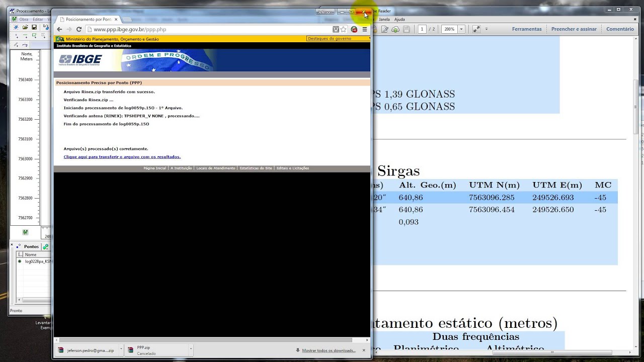644x362 pixels.
Task: Expand options for jeferson.pedro zip download
Action: [120, 350]
